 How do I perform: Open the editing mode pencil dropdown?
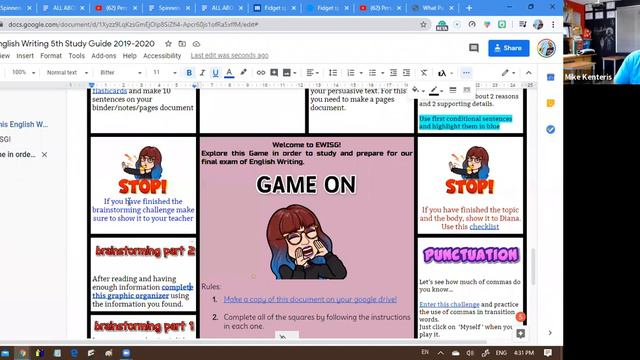[508, 73]
